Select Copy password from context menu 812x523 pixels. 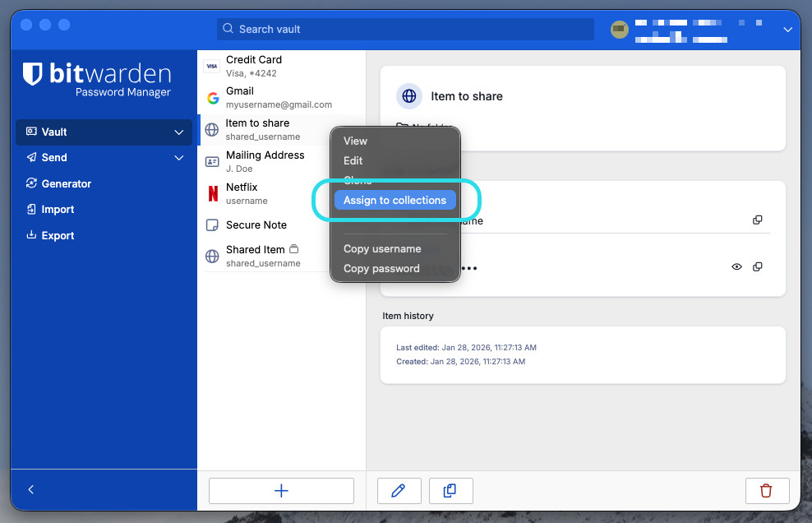click(x=381, y=268)
